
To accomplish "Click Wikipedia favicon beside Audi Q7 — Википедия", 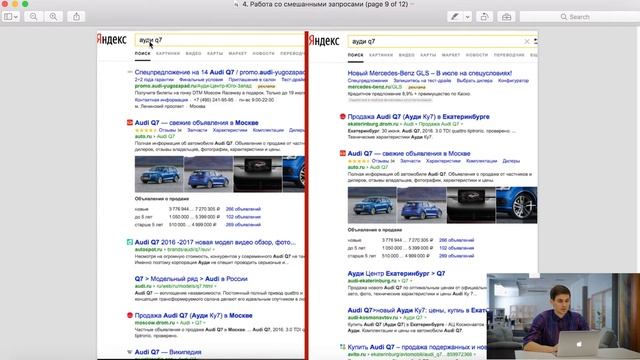I will (x=130, y=352).
